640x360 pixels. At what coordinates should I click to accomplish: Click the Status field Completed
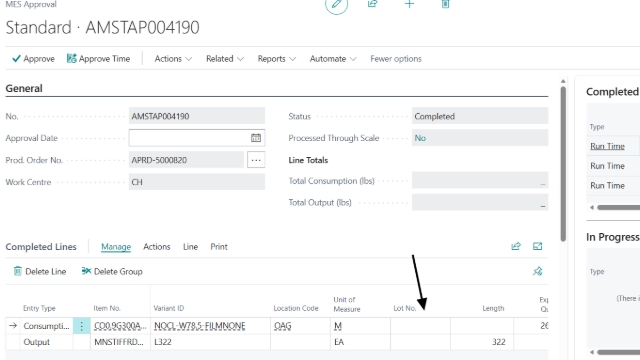click(x=480, y=116)
